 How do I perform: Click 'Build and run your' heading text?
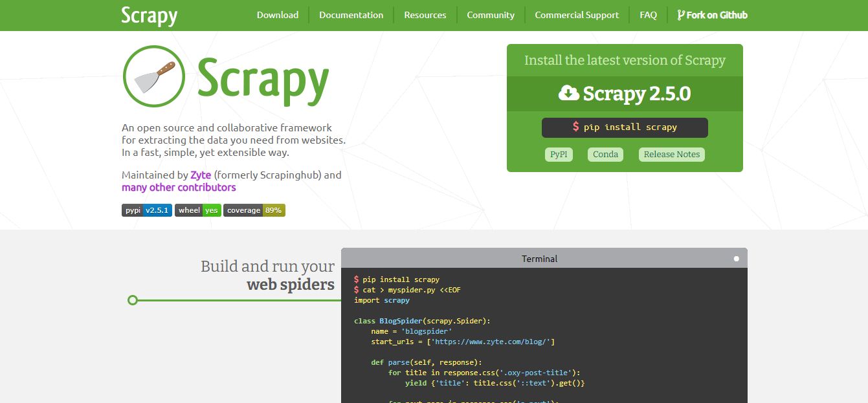[x=268, y=267]
